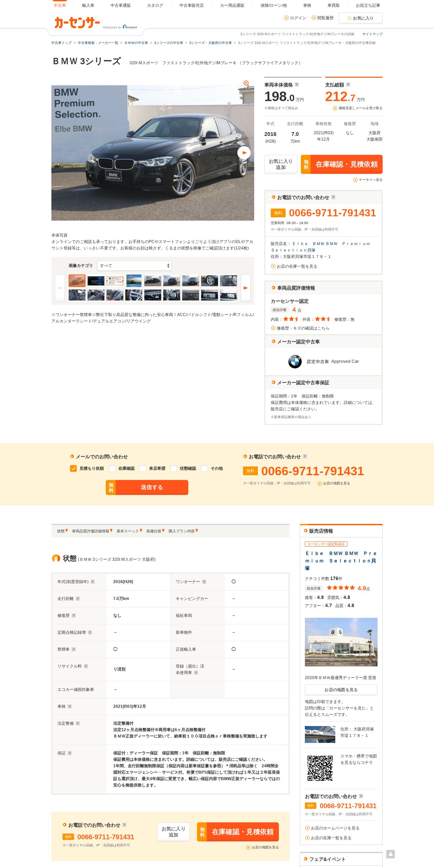The height and width of the screenshot is (868, 434).
Task: Click the scroll-to-top arrow icon
Action: (x=390, y=854)
